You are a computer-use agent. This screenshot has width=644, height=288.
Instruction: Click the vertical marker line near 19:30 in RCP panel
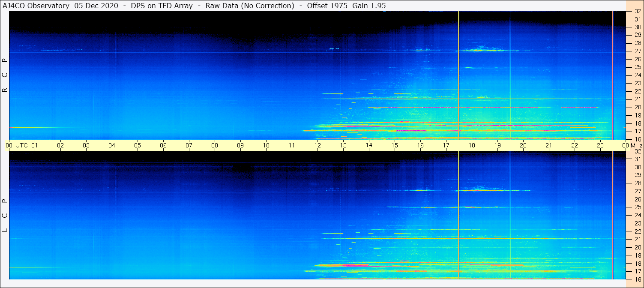coord(510,75)
